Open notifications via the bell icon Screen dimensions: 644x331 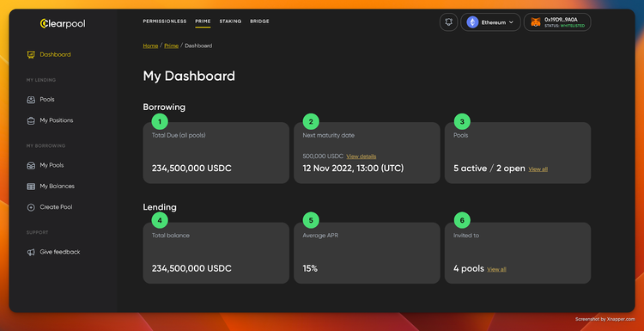448,22
